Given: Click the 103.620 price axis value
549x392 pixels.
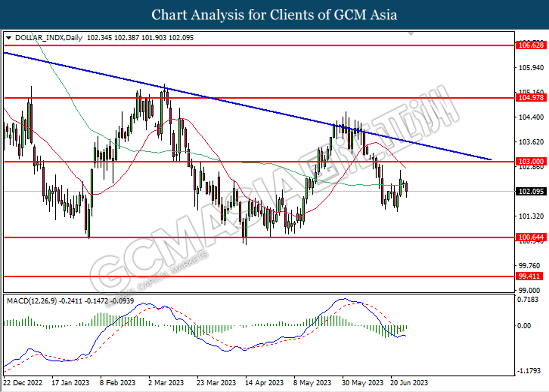Looking at the screenshot, I should point(531,142).
